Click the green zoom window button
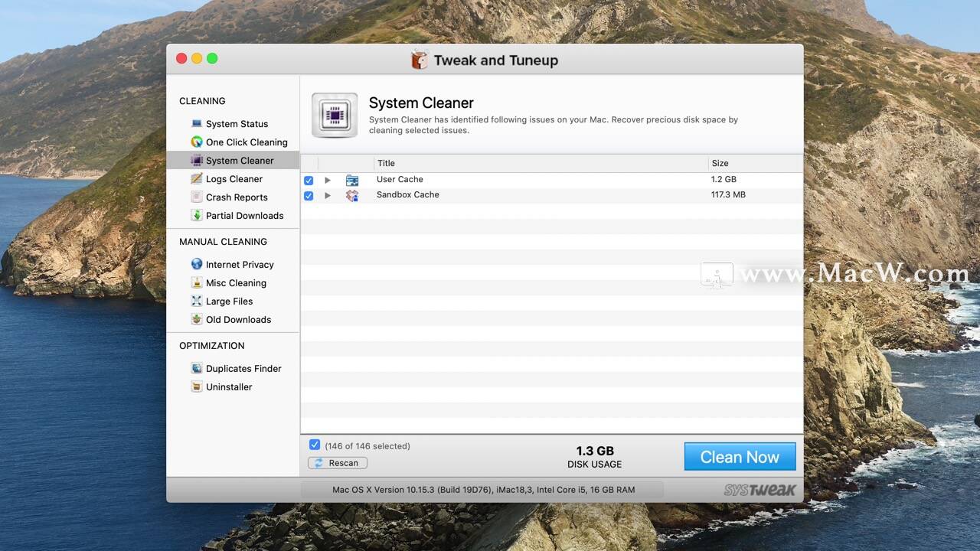Image resolution: width=980 pixels, height=551 pixels. (x=212, y=58)
